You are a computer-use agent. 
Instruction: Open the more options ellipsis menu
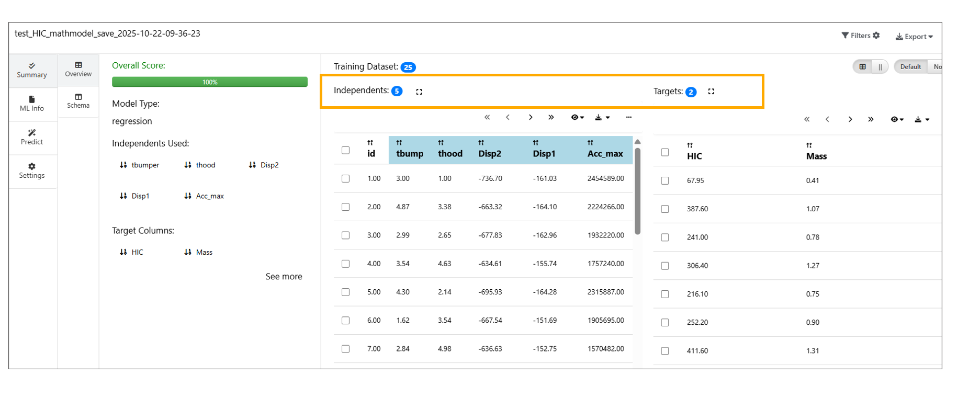coord(628,117)
